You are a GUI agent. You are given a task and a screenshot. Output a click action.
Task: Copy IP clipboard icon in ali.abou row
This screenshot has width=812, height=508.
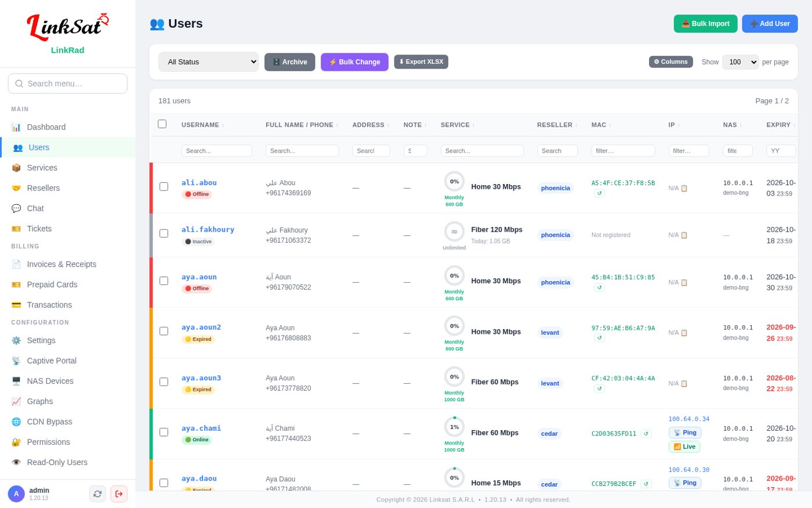pyautogui.click(x=684, y=188)
